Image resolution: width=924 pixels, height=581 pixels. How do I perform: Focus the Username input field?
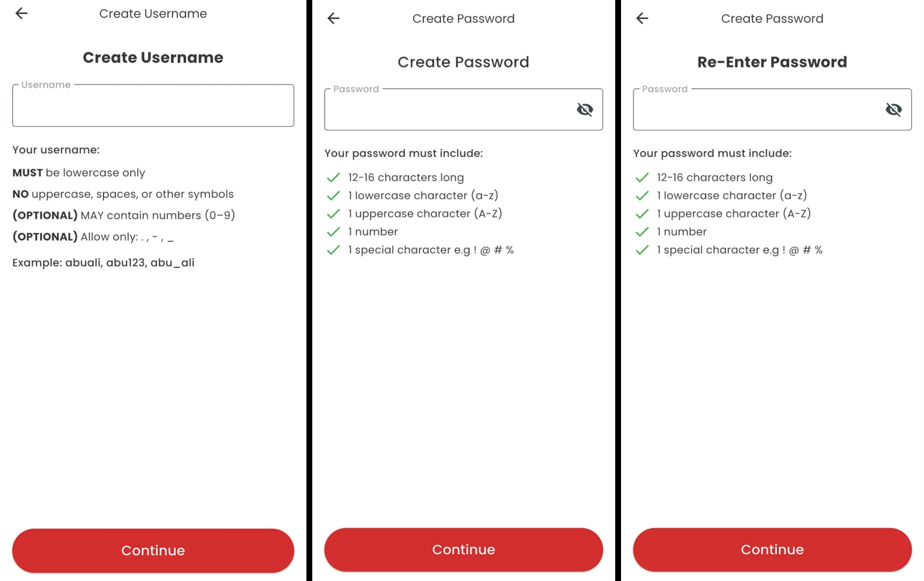point(153,106)
